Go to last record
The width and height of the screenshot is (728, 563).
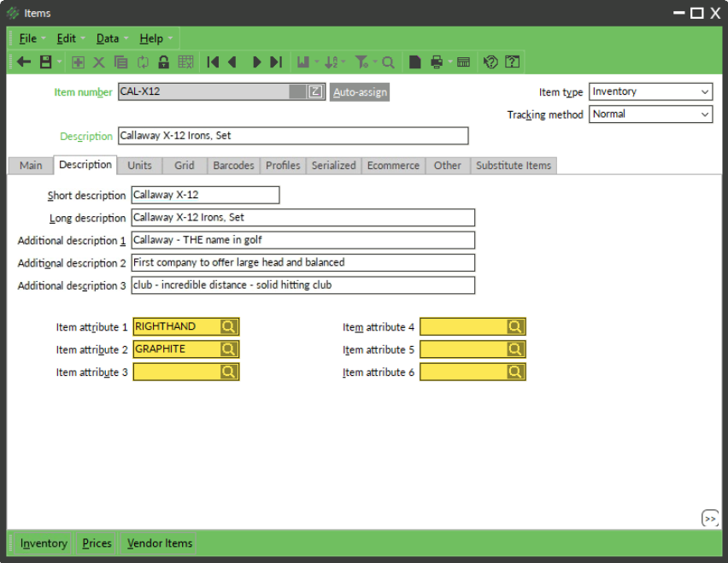(276, 62)
